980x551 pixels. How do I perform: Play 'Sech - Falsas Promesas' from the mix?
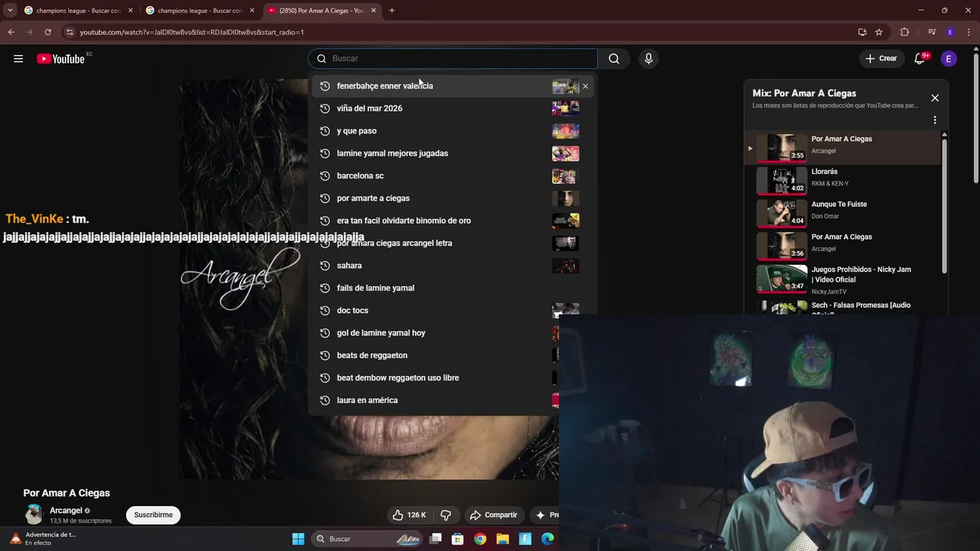(x=842, y=307)
